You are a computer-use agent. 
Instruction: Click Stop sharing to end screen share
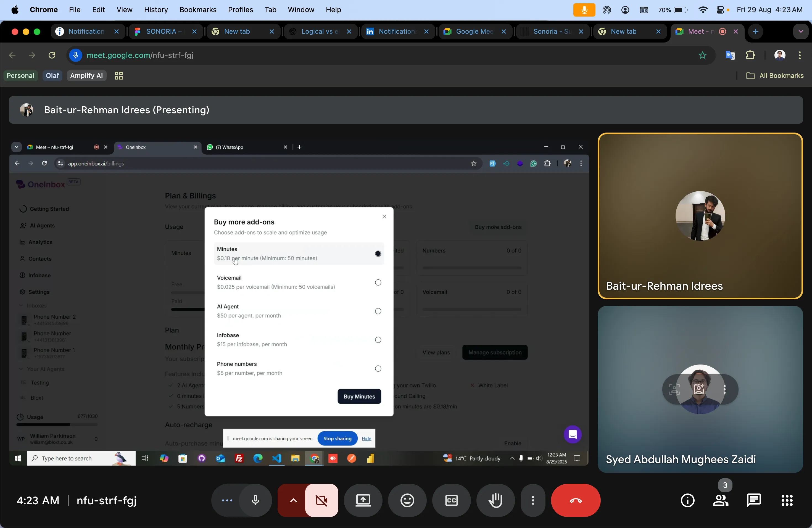[337, 438]
